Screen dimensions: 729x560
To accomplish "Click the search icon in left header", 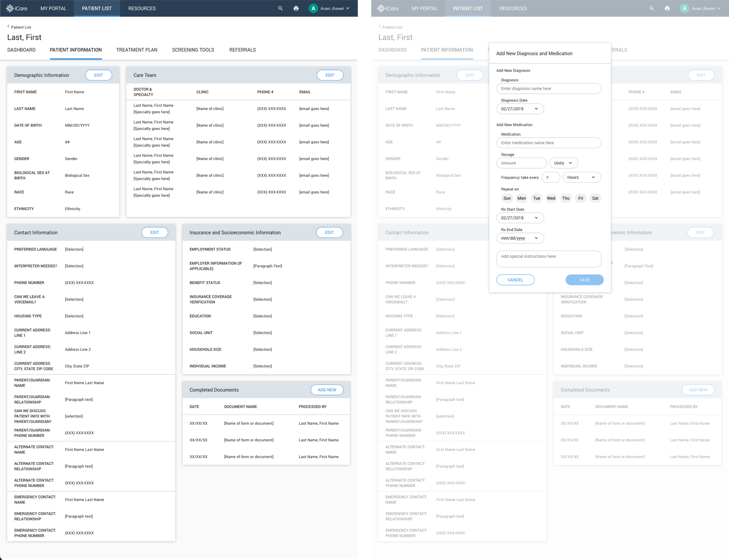I will (x=280, y=8).
